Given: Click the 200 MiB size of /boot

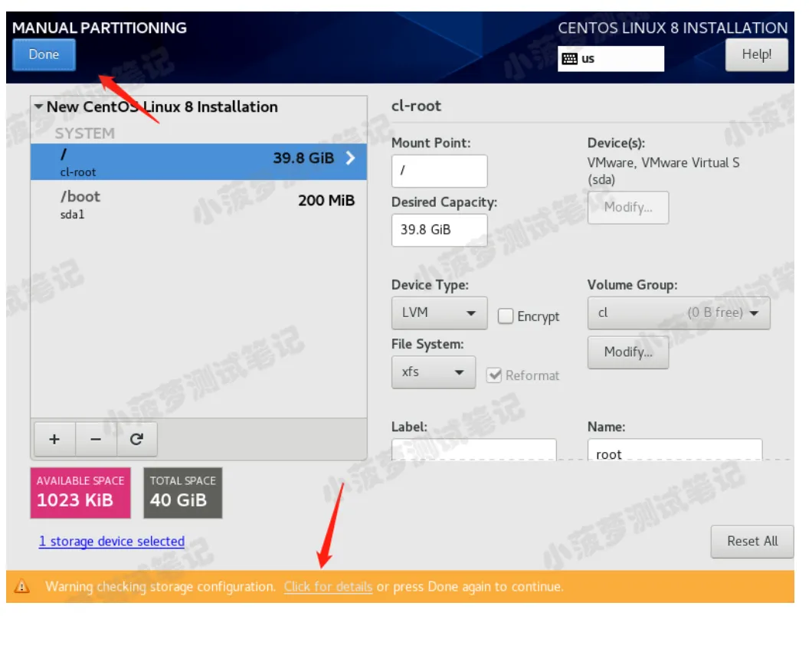Looking at the screenshot, I should coord(326,201).
